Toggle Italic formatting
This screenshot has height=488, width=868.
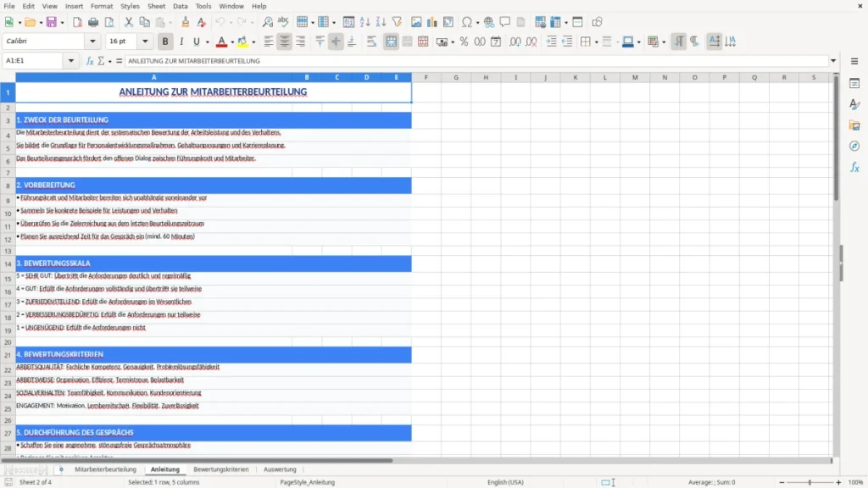pyautogui.click(x=181, y=42)
